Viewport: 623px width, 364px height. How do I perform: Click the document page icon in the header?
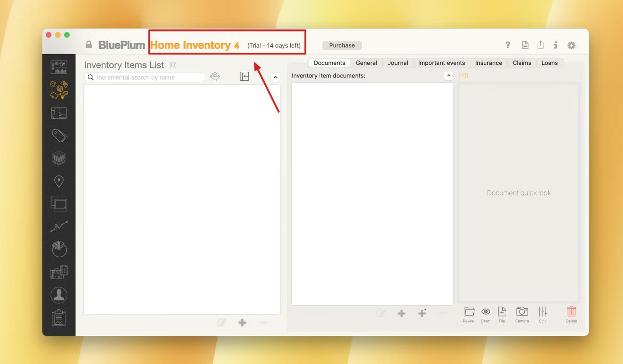coord(525,45)
